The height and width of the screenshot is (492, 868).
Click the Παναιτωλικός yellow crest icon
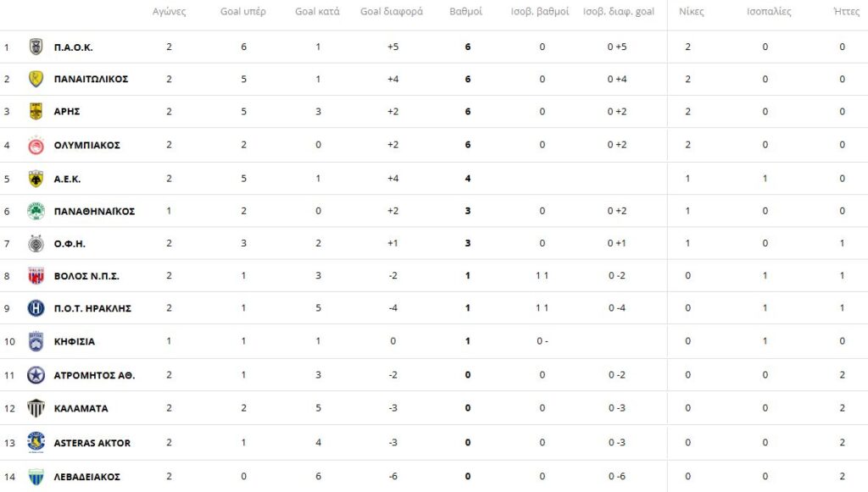[x=36, y=79]
